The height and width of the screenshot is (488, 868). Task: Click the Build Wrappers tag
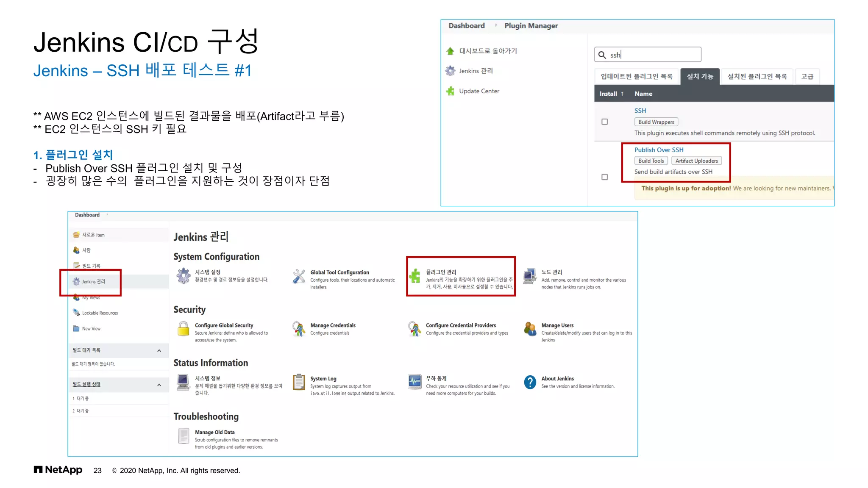coord(656,122)
